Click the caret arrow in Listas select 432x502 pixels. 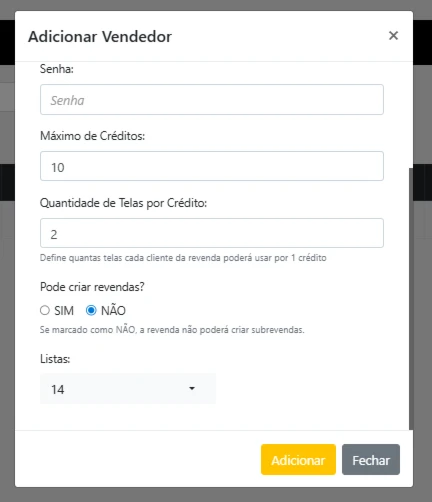coord(192,388)
